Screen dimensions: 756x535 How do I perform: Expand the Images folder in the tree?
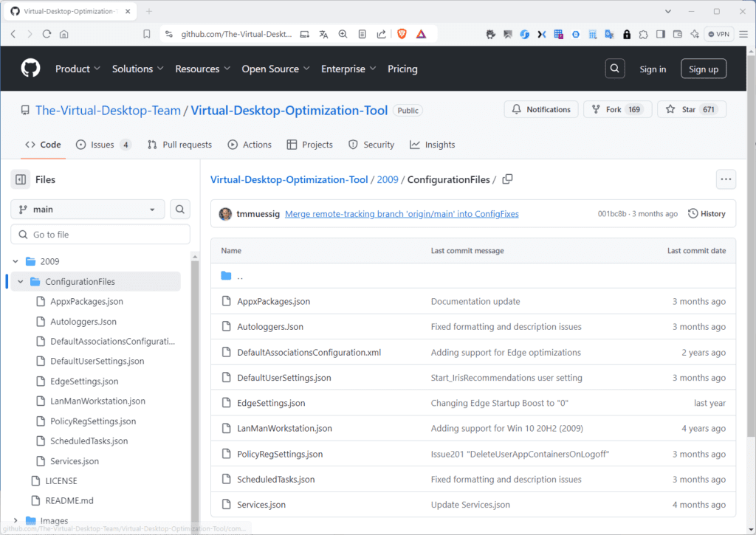pyautogui.click(x=16, y=520)
